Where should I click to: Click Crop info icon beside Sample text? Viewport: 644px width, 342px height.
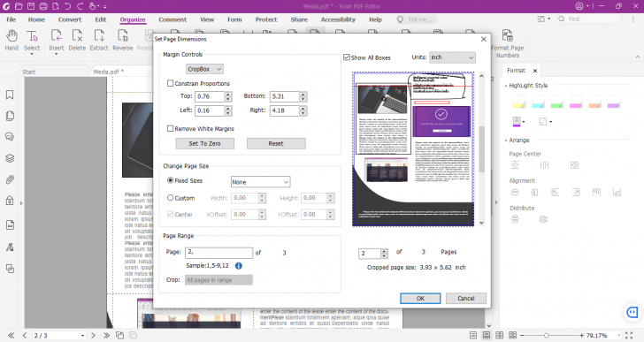click(x=239, y=266)
